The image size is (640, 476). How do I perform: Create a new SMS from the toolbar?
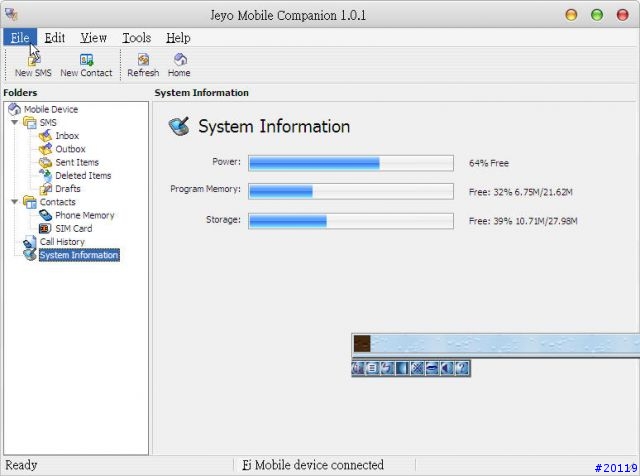coord(33,65)
